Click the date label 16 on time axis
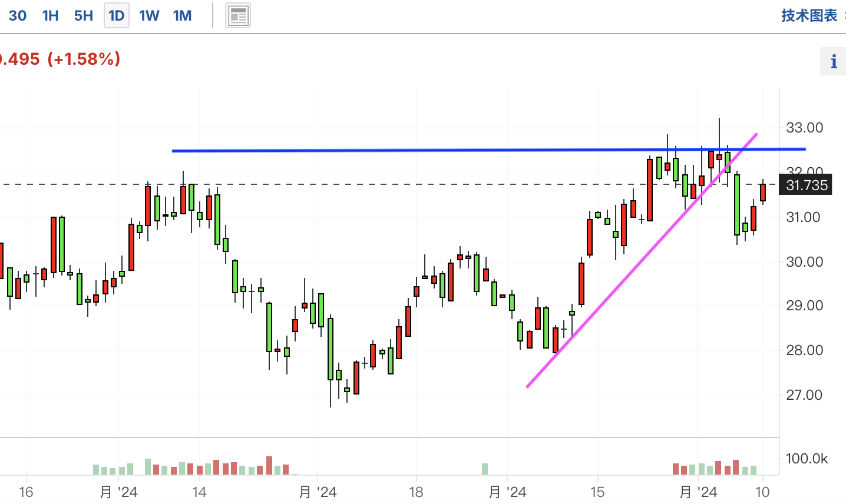This screenshot has height=504, width=846. 26,492
